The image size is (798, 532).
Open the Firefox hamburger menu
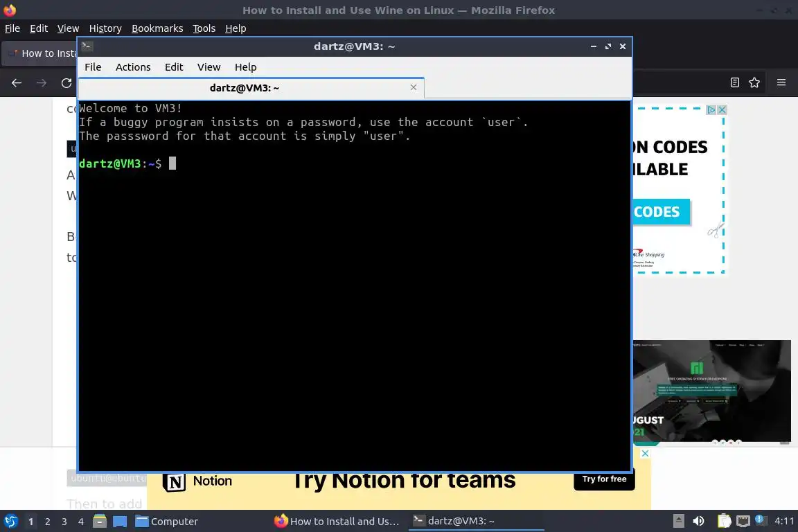tap(781, 82)
